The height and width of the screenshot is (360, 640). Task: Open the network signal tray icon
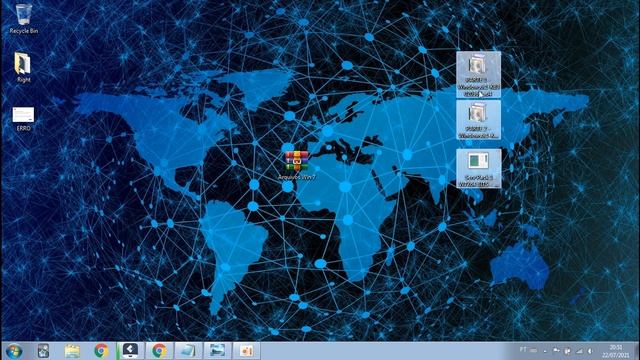pos(579,351)
